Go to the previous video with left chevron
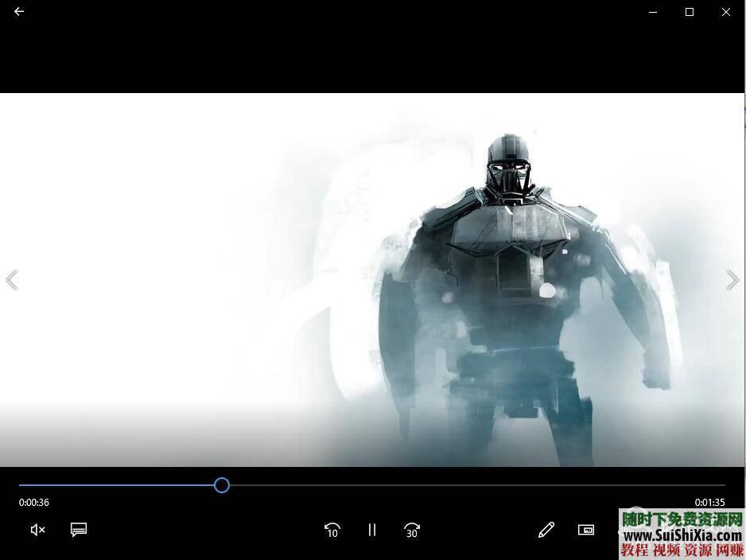The width and height of the screenshot is (746, 560). (12, 280)
